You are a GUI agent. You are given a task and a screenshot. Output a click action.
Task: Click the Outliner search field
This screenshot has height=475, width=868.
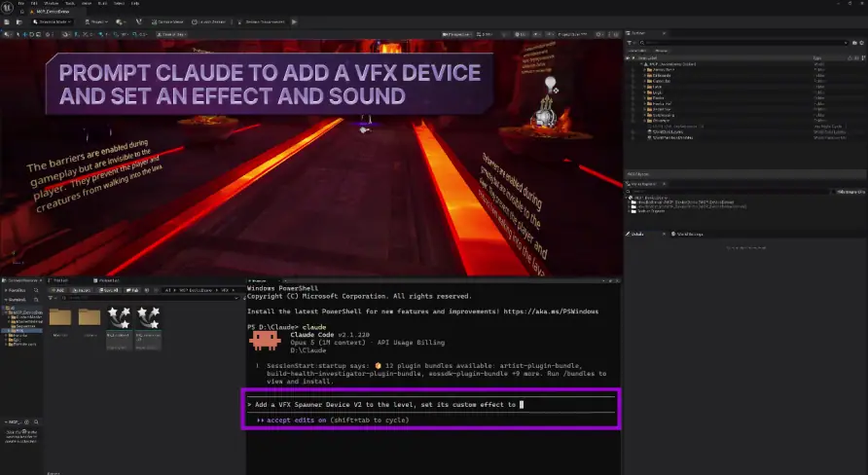(x=744, y=43)
